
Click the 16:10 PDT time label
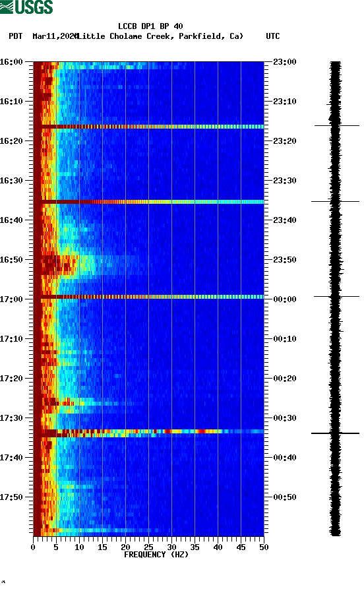pyautogui.click(x=11, y=102)
